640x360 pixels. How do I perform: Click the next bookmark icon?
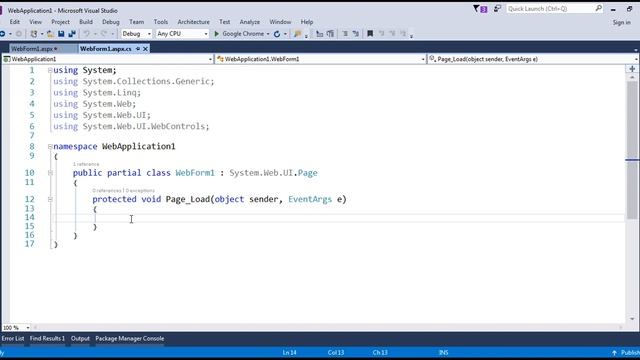point(392,34)
